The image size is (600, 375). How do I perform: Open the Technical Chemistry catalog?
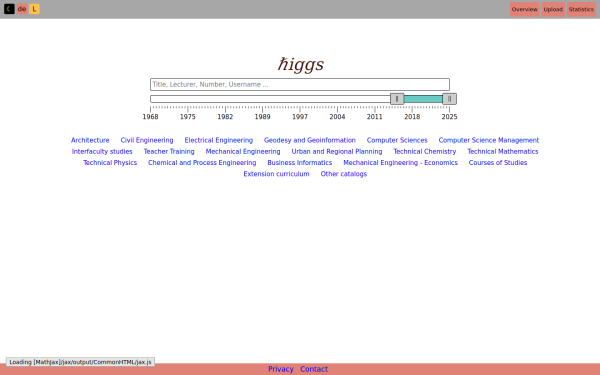[x=425, y=152]
